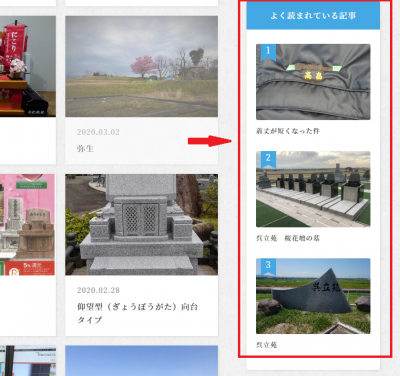The height and width of the screenshot is (376, 400).
Task: Open the 着丈が短くなった件 article link
Action: (288, 131)
